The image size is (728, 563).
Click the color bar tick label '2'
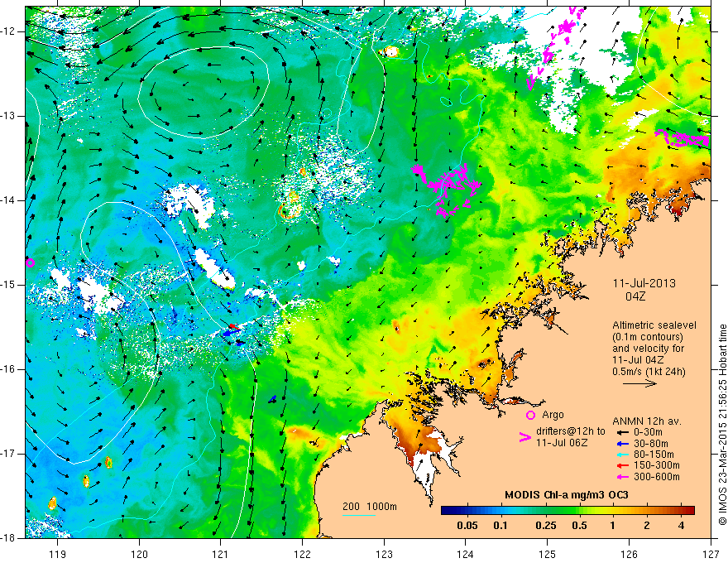click(x=647, y=526)
